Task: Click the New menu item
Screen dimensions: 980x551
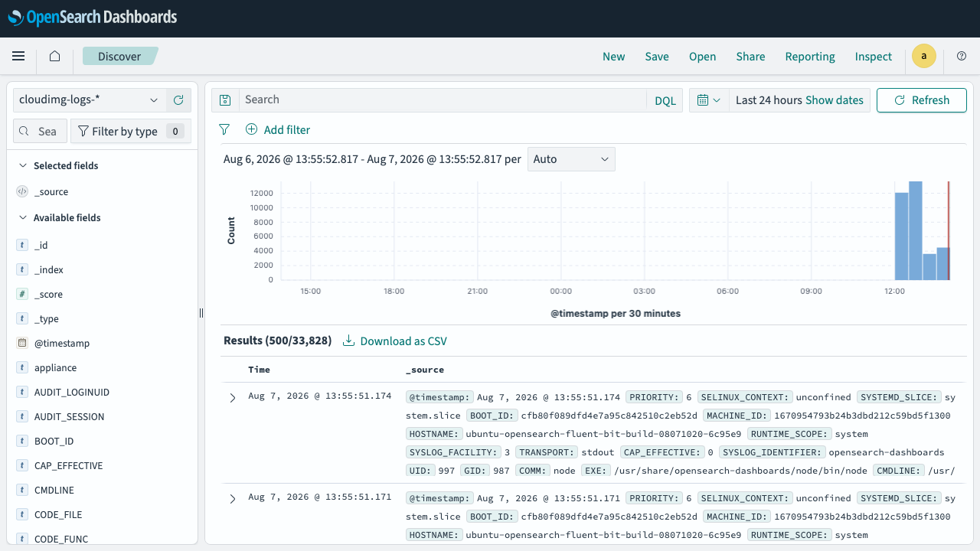Action: tap(614, 57)
